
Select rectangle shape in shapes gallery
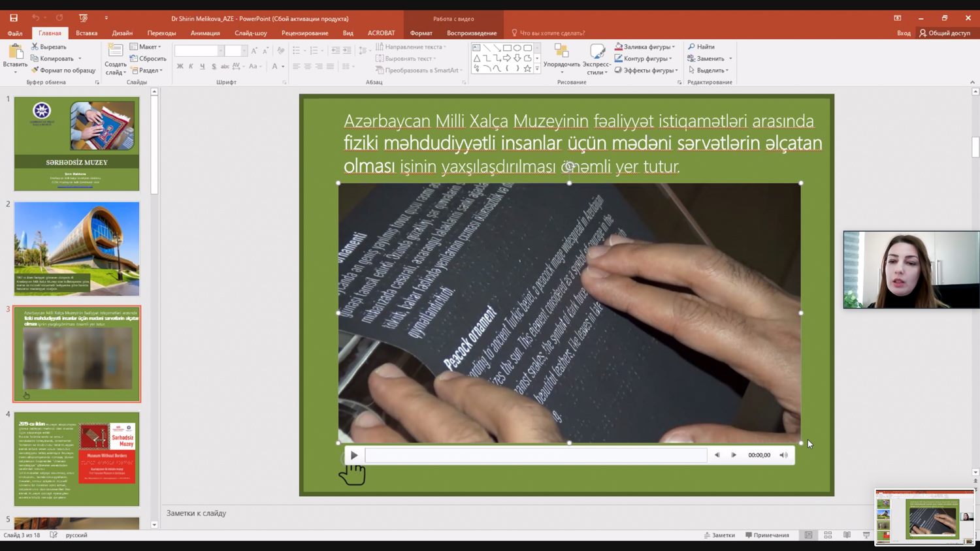(507, 48)
